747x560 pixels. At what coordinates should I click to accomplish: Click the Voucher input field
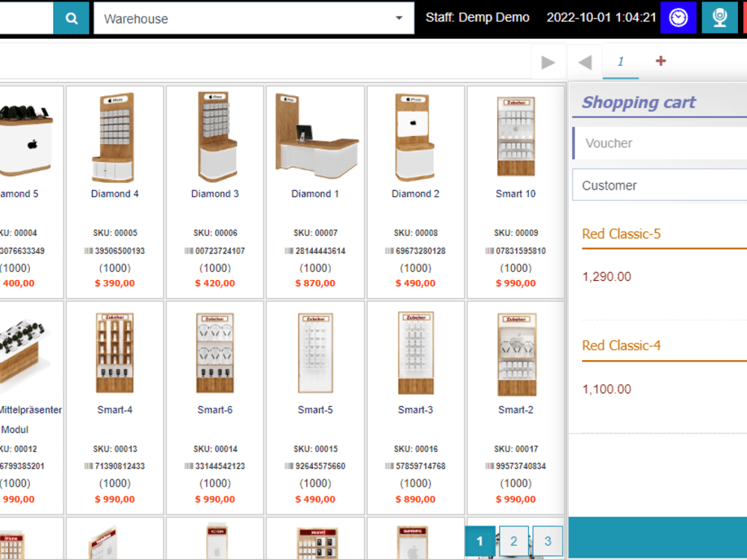[x=660, y=143]
